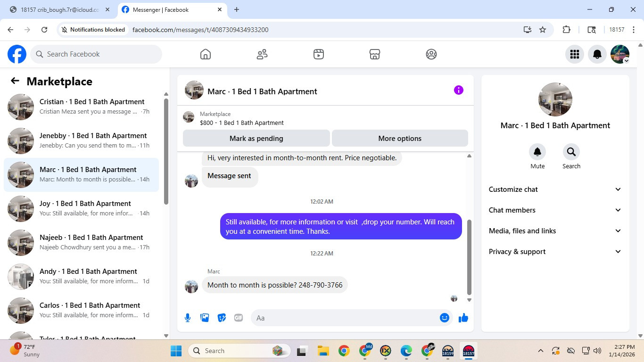This screenshot has height=362, width=644.
Task: Open the notifications bell in header
Action: [x=597, y=54]
